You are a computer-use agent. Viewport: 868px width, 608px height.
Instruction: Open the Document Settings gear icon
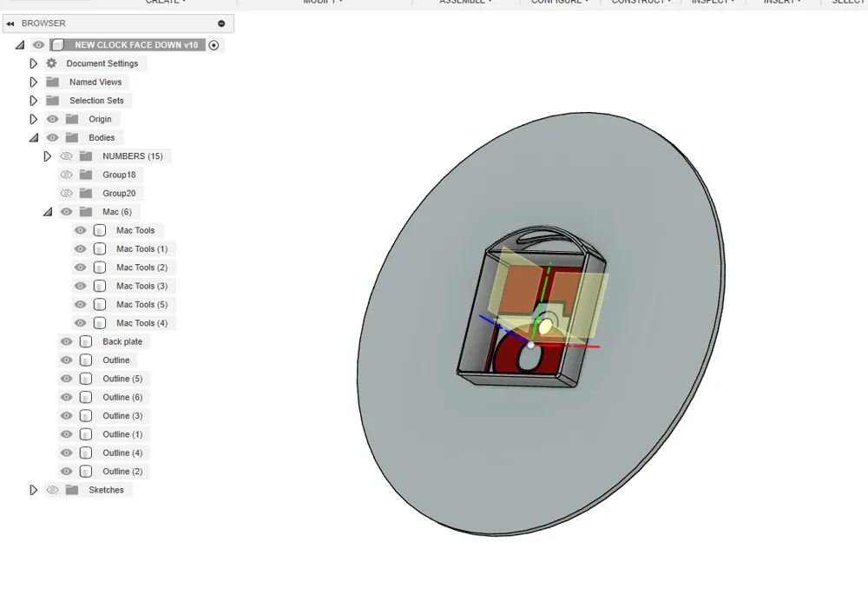point(51,63)
